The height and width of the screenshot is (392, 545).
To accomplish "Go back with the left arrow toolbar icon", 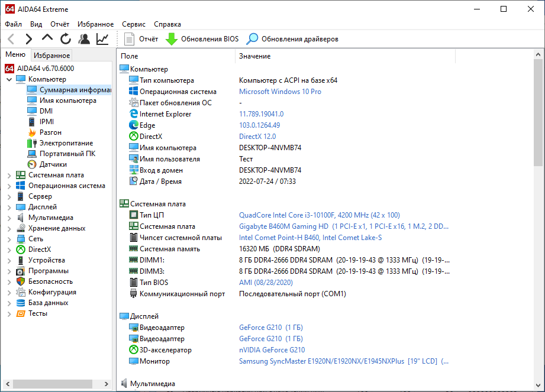I will (11, 39).
